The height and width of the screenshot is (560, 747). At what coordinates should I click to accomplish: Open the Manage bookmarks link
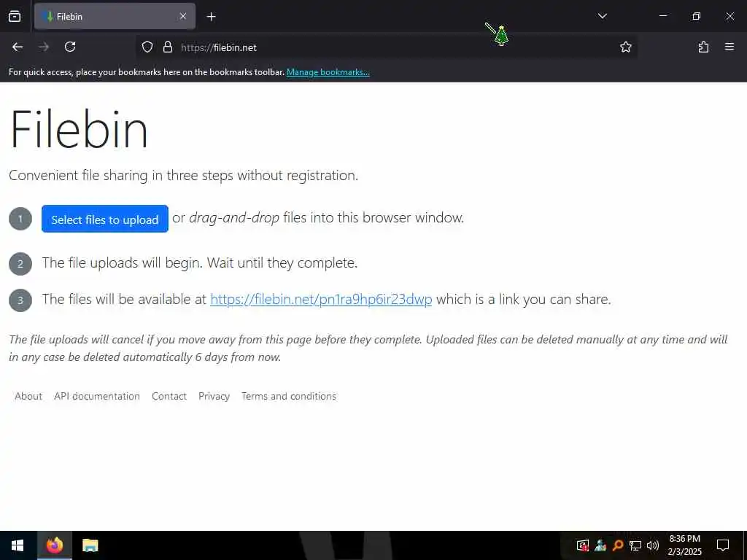[328, 72]
